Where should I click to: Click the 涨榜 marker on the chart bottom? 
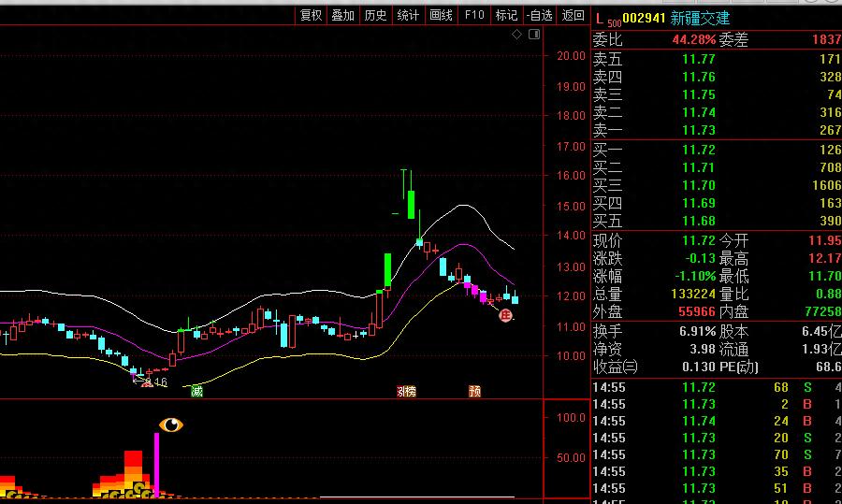(x=406, y=391)
